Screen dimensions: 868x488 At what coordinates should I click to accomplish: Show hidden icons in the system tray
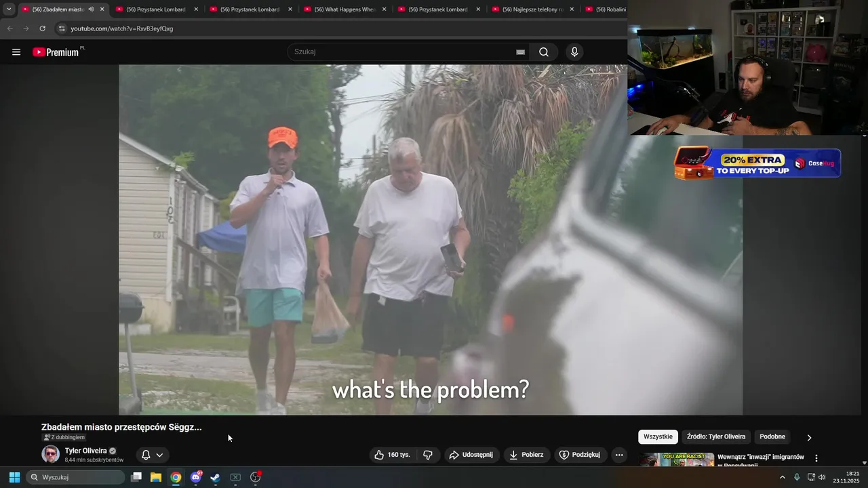[783, 477]
